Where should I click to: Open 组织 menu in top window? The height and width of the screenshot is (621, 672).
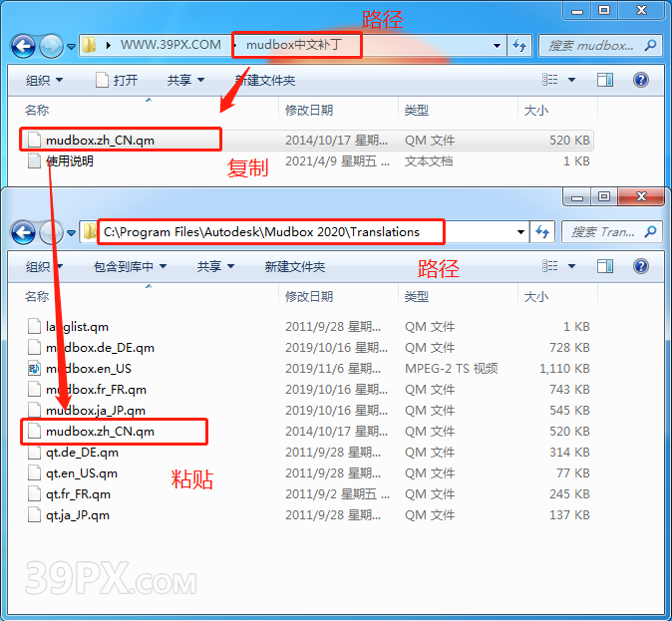[x=44, y=80]
